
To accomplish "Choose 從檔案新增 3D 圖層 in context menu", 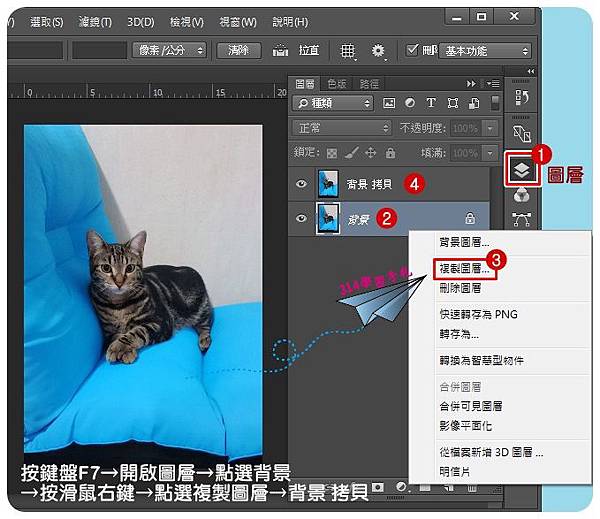I will point(491,452).
